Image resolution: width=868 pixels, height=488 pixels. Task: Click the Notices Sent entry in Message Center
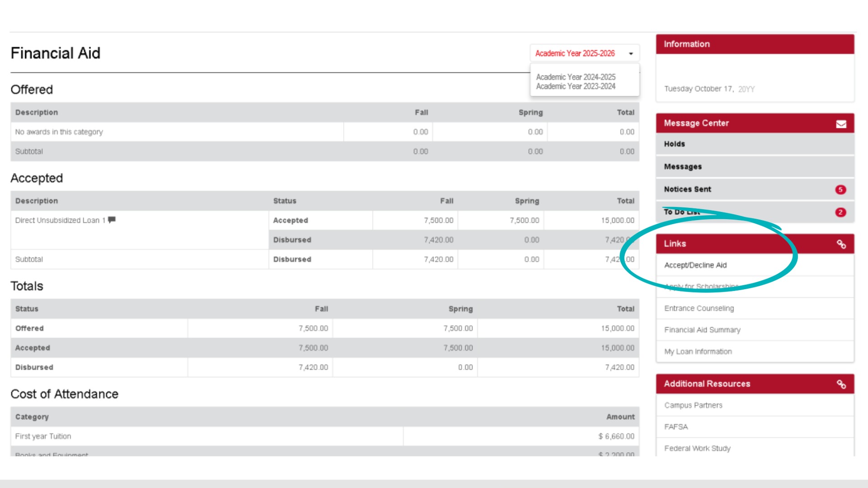click(x=688, y=189)
